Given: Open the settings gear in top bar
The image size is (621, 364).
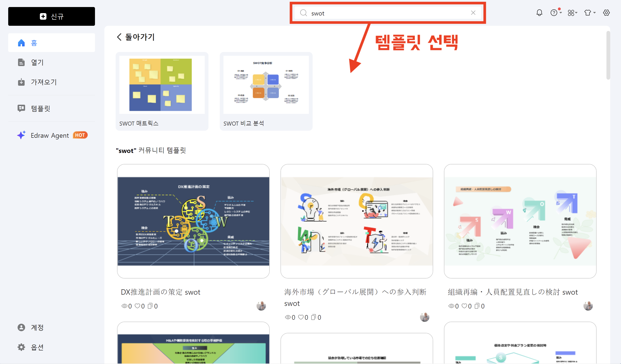Looking at the screenshot, I should tap(606, 13).
